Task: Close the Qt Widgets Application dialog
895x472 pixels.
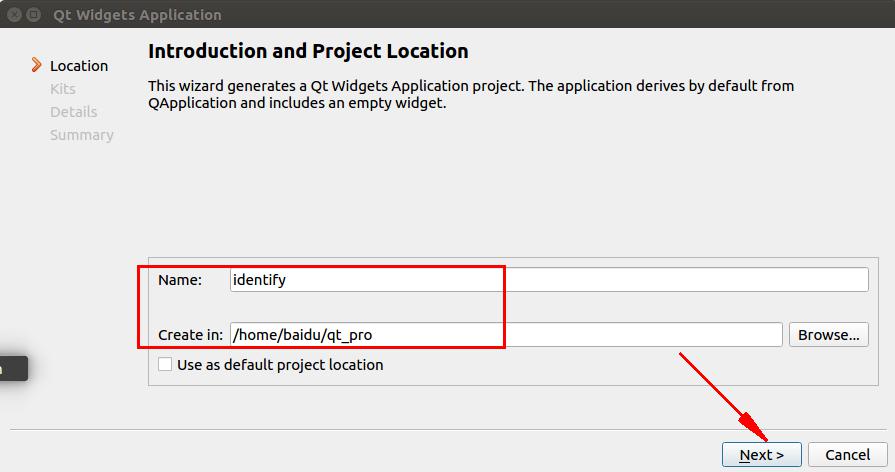Action: (x=13, y=15)
